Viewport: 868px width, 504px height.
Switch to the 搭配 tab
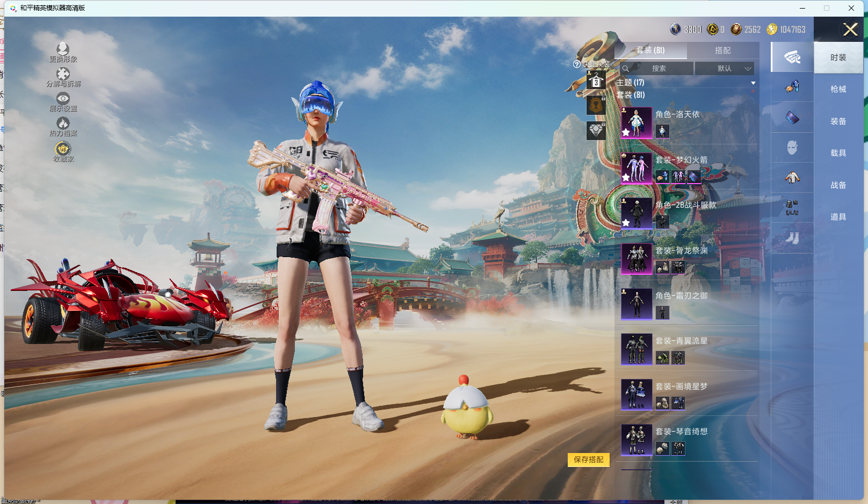coord(722,50)
